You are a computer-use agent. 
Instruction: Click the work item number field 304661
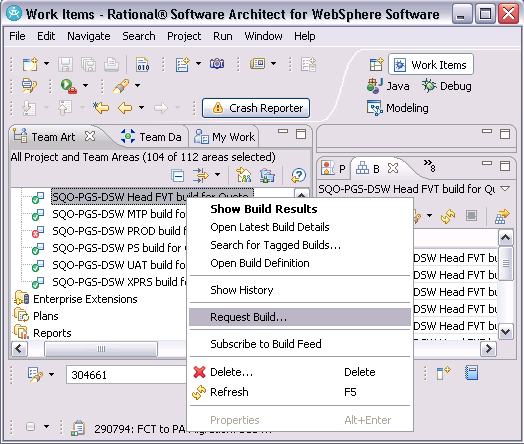point(127,375)
